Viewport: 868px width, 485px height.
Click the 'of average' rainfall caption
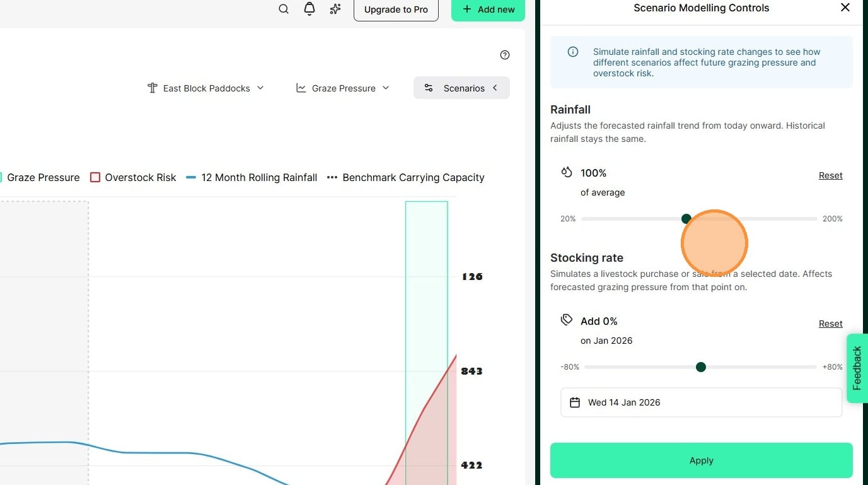(x=603, y=192)
